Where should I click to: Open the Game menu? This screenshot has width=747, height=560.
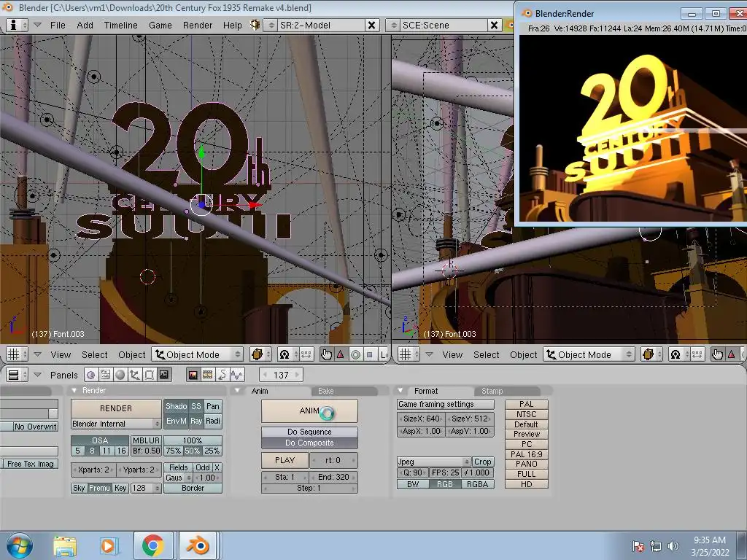tap(160, 26)
